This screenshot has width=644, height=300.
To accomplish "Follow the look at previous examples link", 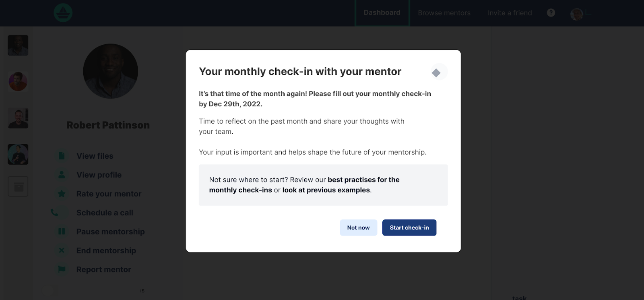I will [x=326, y=190].
